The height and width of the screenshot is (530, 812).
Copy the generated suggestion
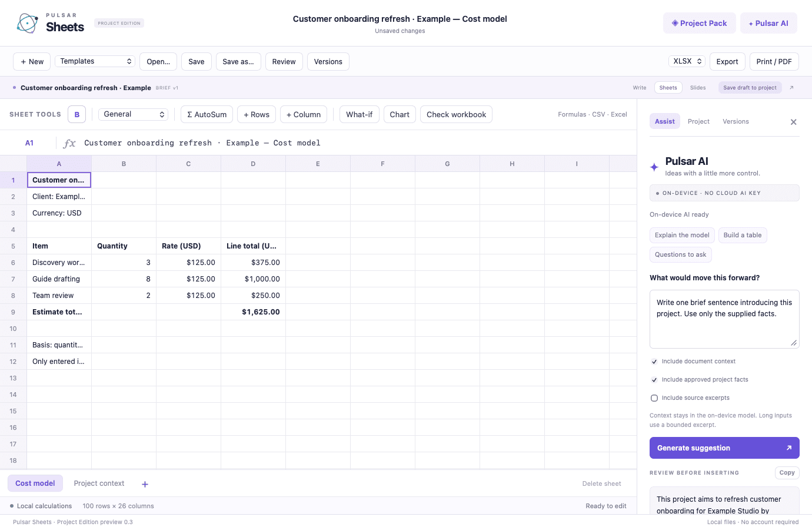(x=787, y=472)
